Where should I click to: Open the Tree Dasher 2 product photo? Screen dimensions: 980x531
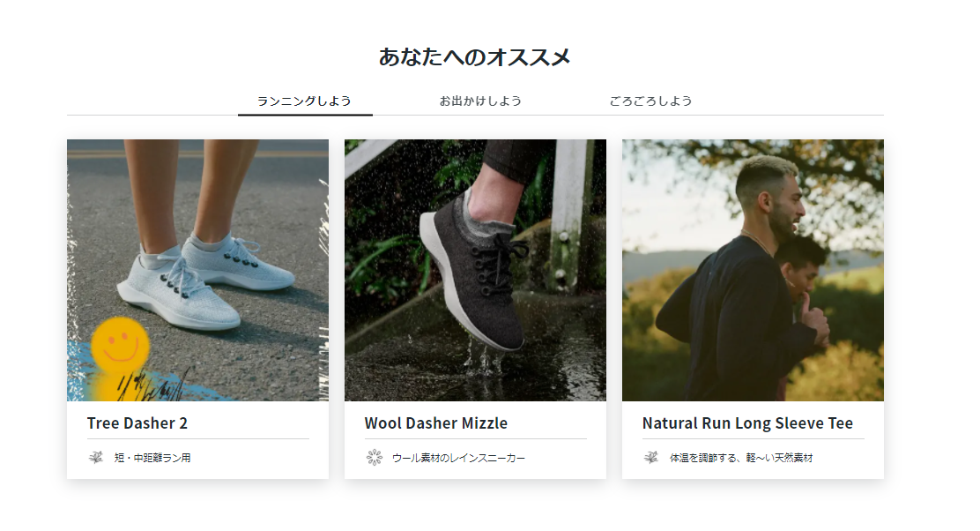tap(197, 270)
